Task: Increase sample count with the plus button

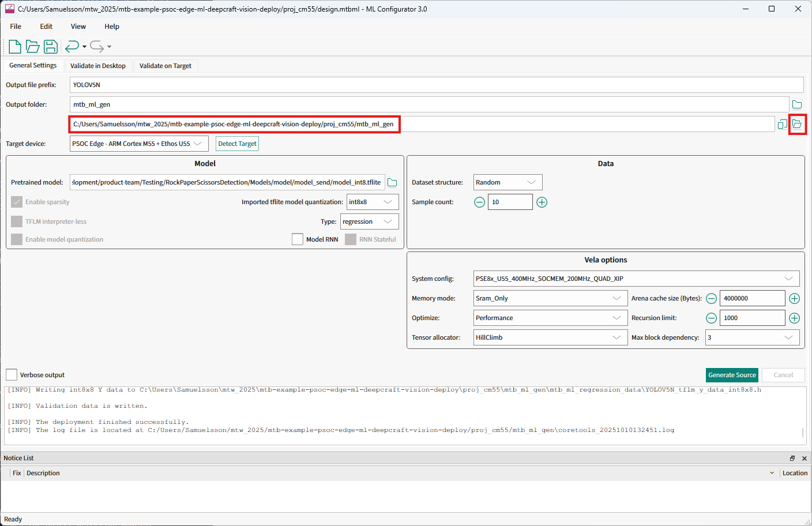Action: pos(542,202)
